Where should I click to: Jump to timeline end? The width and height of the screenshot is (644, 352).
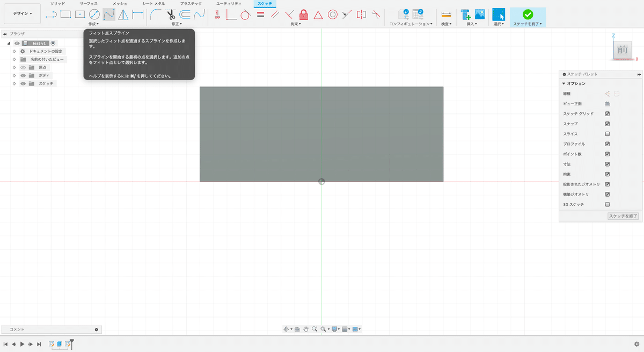(x=39, y=344)
